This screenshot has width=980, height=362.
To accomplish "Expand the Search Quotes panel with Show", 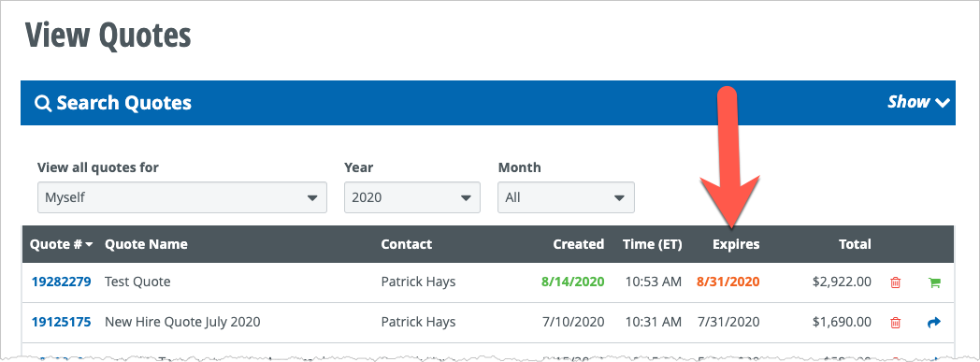I will [x=918, y=102].
